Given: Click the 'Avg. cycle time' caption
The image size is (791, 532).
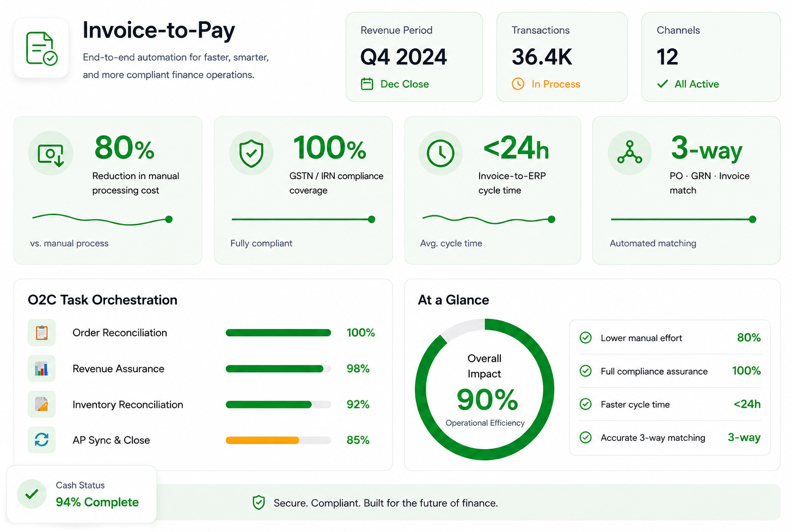Looking at the screenshot, I should [x=451, y=243].
